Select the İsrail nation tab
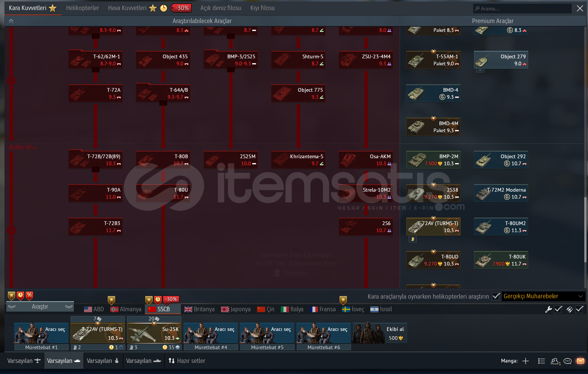Screen dimensions: 588x374 (381, 309)
